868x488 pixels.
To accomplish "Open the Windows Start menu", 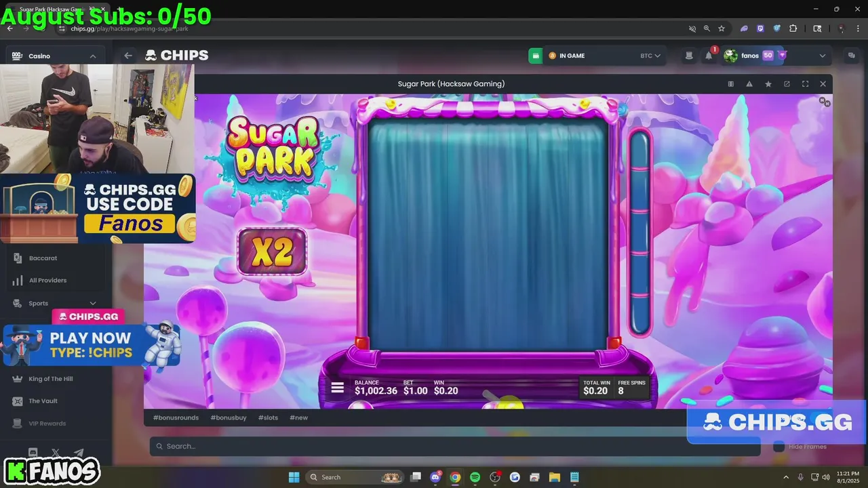I will point(294,477).
